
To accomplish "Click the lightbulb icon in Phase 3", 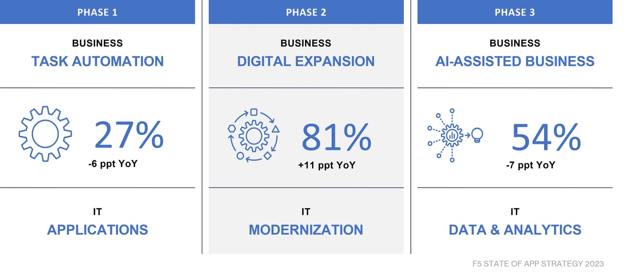I will coord(477,135).
